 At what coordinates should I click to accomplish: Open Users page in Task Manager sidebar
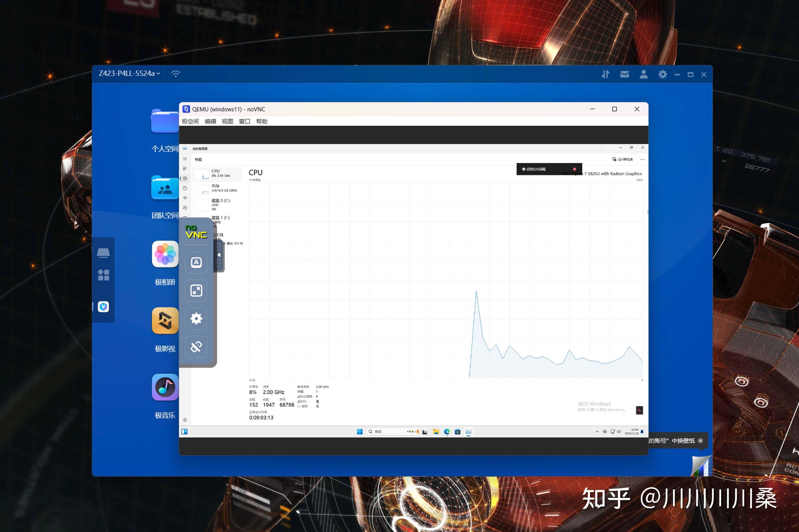pos(185,208)
